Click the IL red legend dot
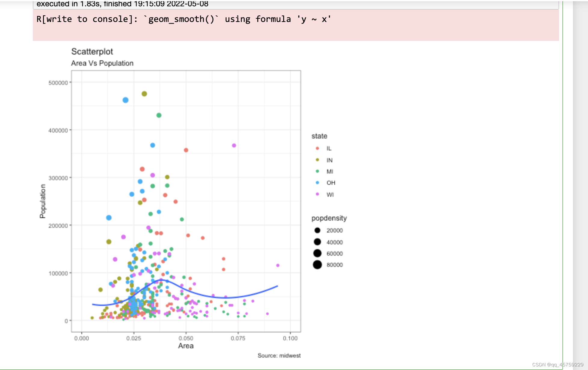 (x=317, y=148)
